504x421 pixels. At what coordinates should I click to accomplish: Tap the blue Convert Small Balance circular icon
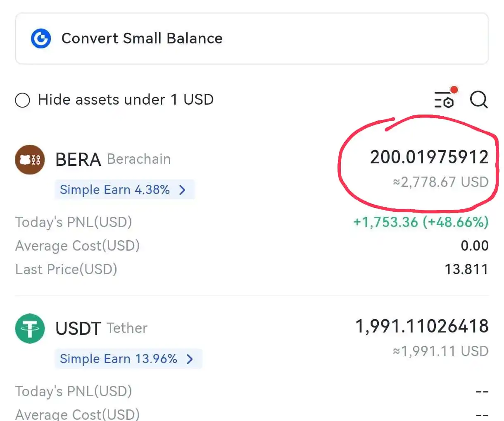[x=41, y=38]
